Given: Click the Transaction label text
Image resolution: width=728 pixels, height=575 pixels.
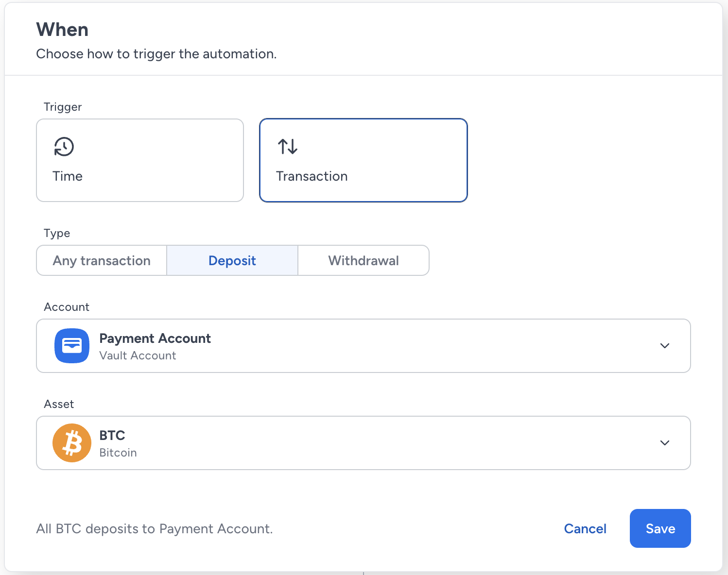Looking at the screenshot, I should [312, 176].
